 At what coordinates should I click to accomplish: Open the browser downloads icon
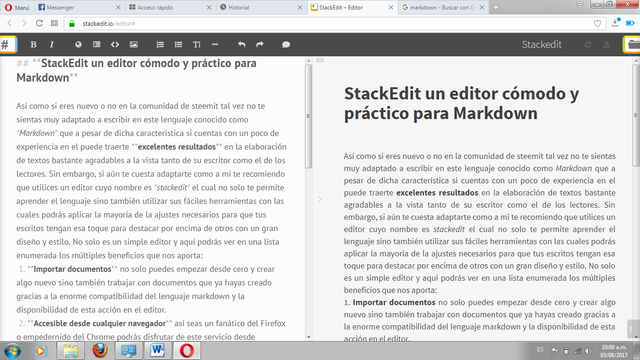tap(616, 23)
